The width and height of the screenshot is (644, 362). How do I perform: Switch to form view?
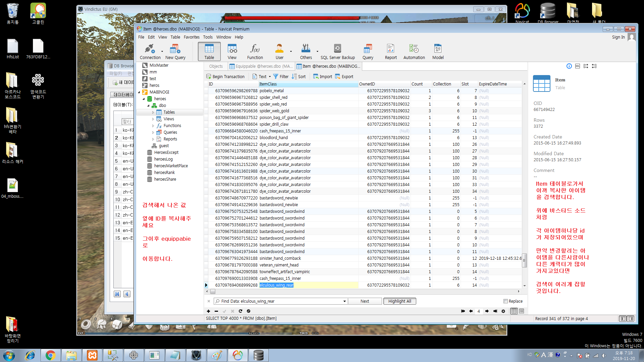tap(522, 311)
